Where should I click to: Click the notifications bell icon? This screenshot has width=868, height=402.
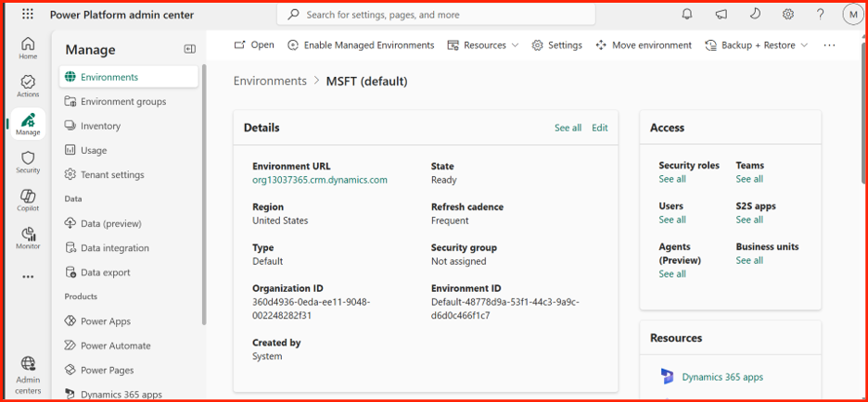point(687,15)
